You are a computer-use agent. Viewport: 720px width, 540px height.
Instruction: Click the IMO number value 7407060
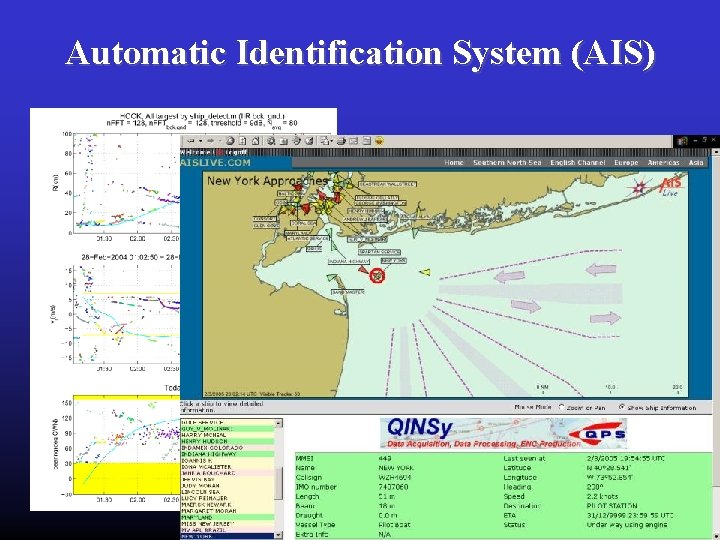coord(394,487)
